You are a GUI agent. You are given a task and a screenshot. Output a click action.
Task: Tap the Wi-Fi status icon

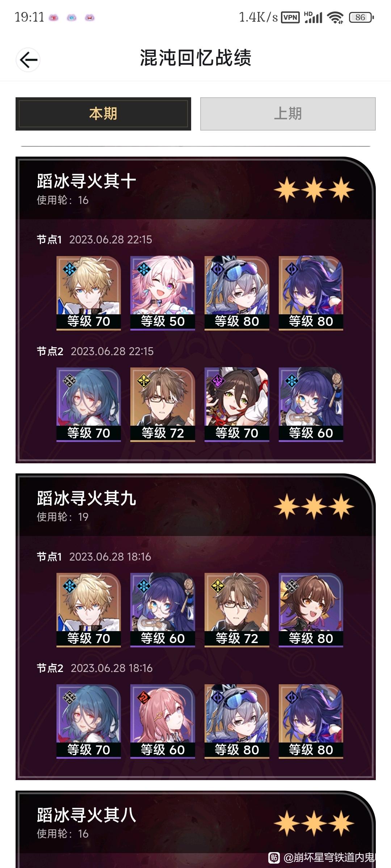pos(335,17)
